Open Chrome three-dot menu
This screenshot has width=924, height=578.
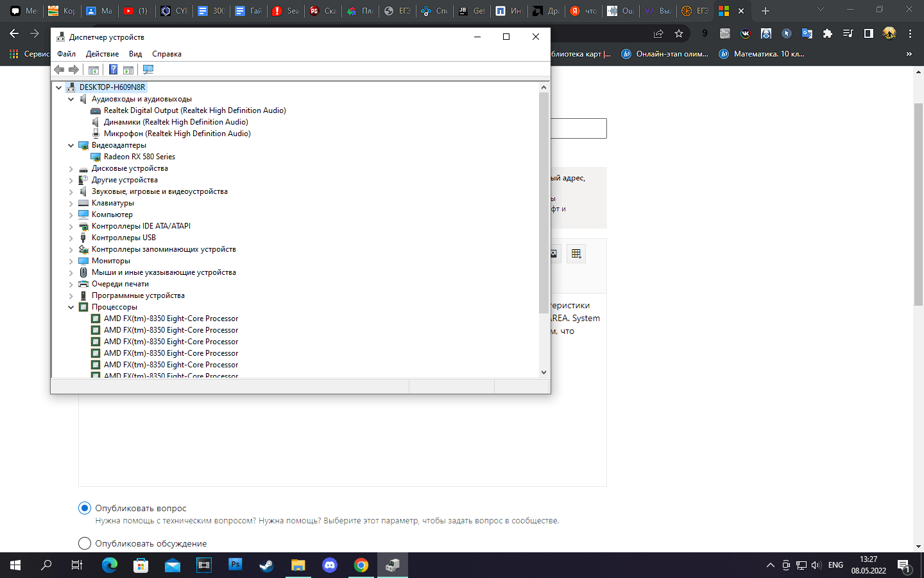pos(910,33)
